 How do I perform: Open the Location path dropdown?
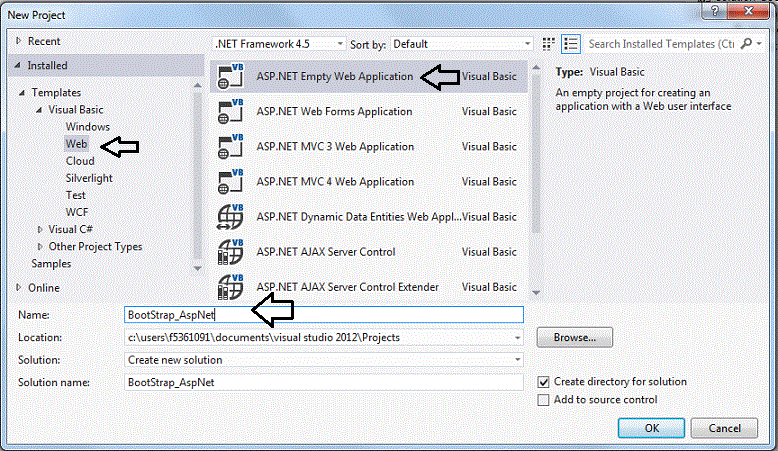[x=518, y=338]
